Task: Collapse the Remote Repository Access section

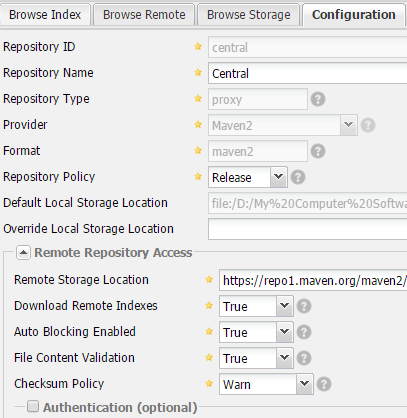Action: [x=23, y=253]
